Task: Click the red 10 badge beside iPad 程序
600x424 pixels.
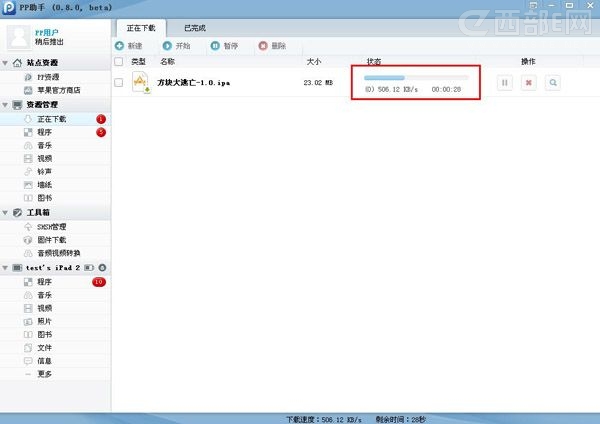Action: (x=99, y=282)
